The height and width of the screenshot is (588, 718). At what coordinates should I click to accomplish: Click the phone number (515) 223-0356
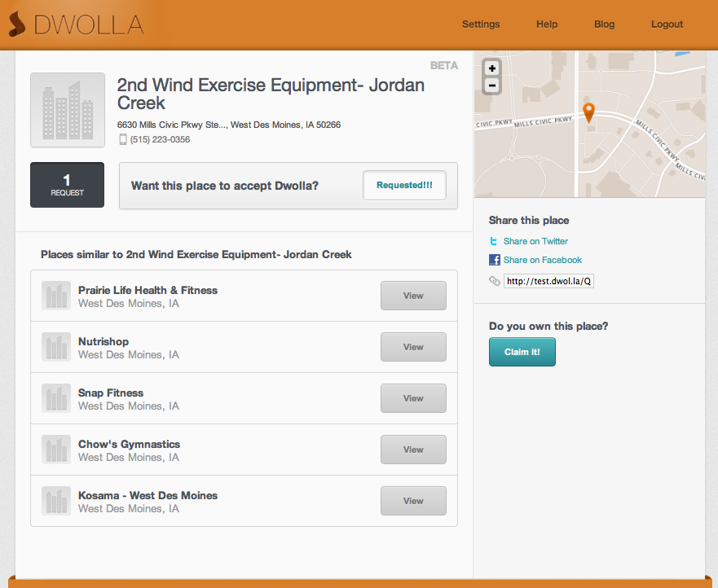click(x=160, y=139)
